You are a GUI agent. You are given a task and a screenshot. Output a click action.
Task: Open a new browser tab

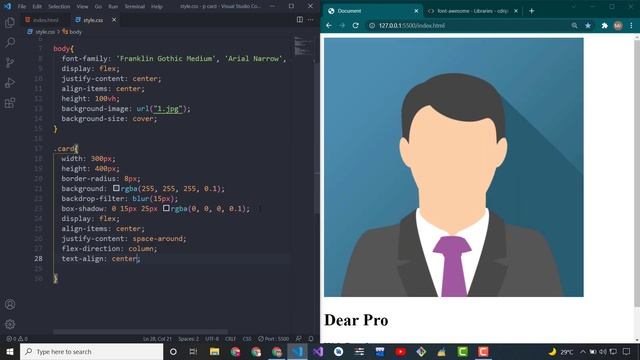point(531,11)
